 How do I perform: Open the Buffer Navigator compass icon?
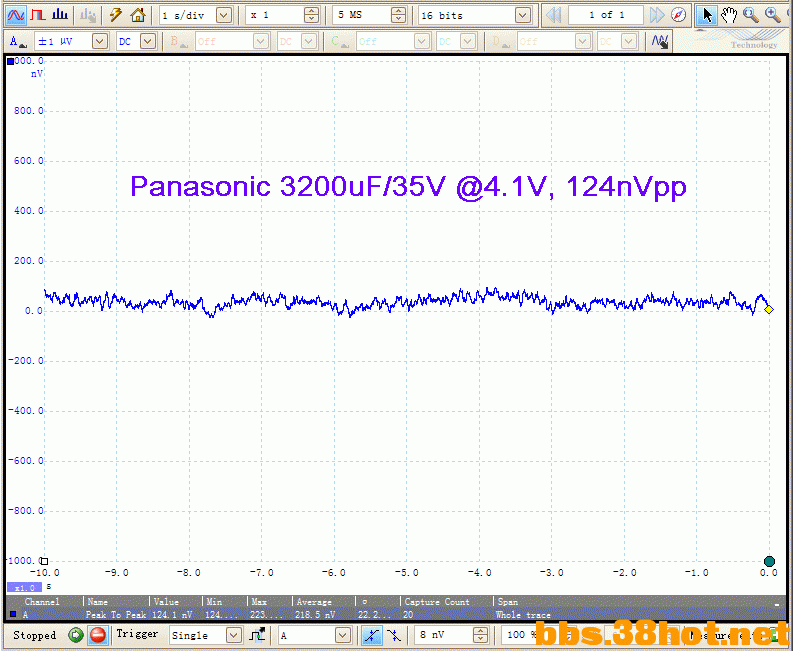click(679, 15)
